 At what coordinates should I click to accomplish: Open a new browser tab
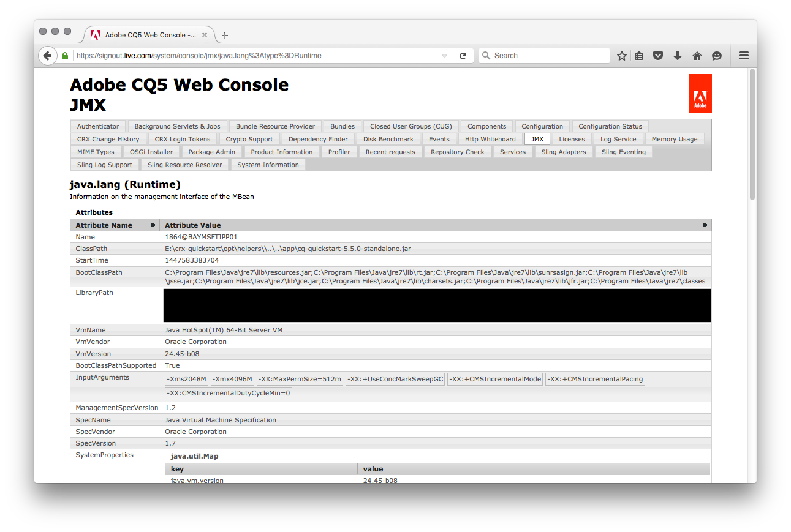coord(225,35)
